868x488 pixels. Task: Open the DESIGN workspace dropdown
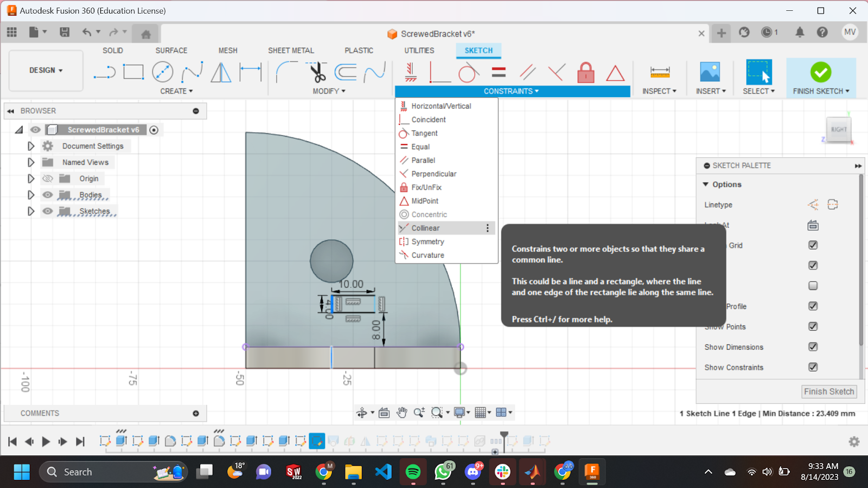pyautogui.click(x=46, y=70)
